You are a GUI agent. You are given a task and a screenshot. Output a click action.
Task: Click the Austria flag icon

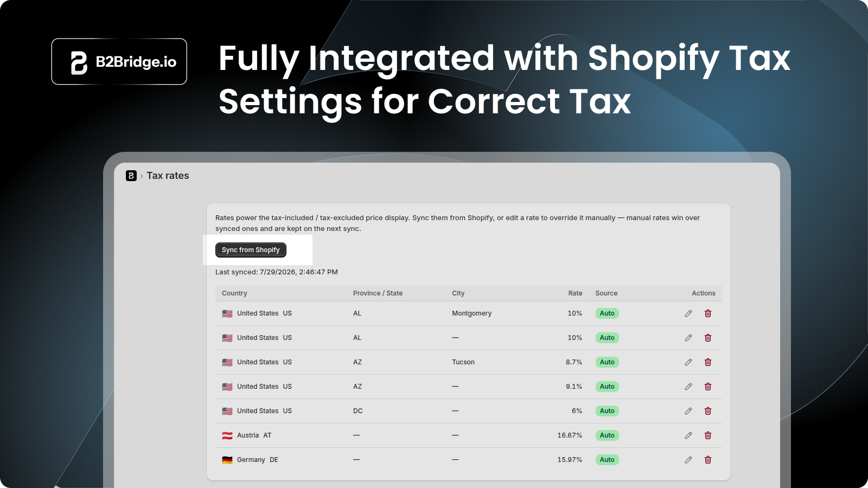point(227,435)
